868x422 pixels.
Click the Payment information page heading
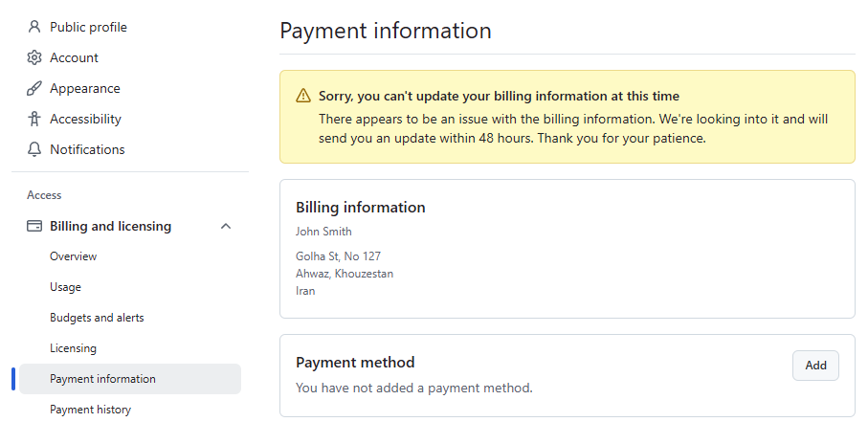coord(385,31)
